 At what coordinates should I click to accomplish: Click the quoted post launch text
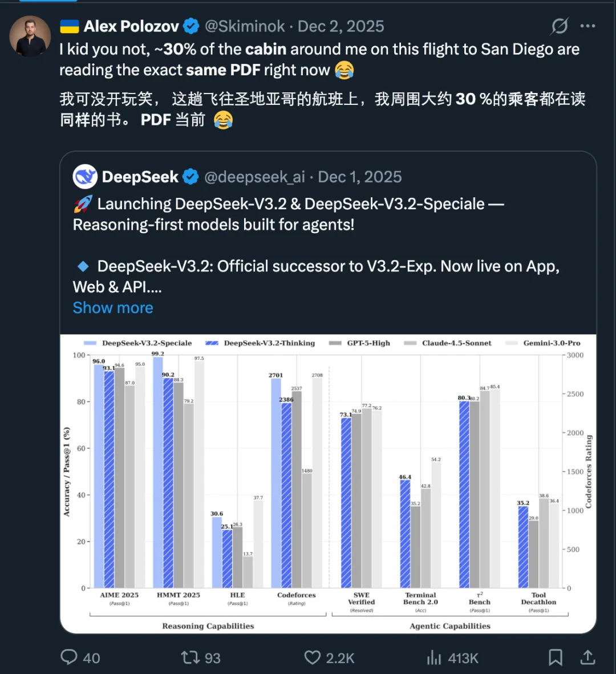click(x=288, y=214)
